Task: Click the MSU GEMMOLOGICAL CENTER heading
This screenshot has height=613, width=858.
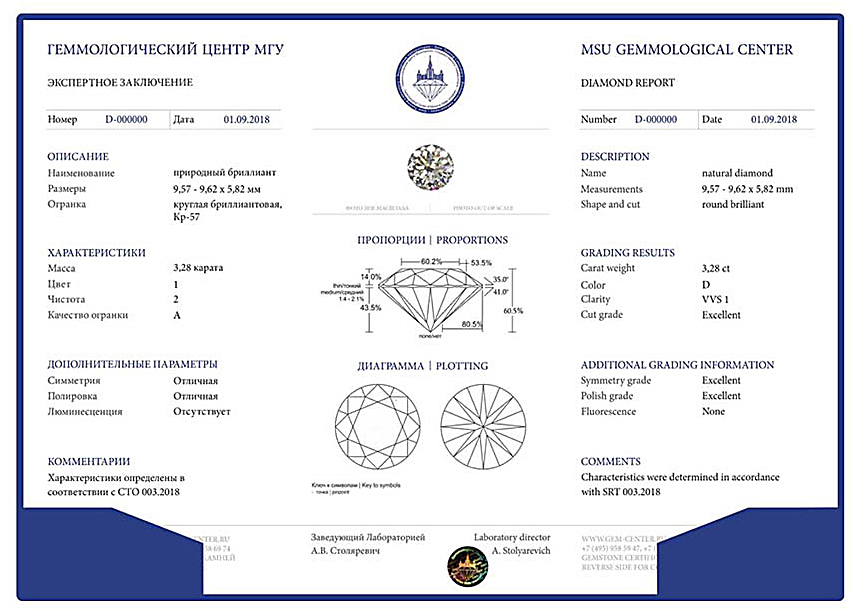Action: tap(686, 50)
